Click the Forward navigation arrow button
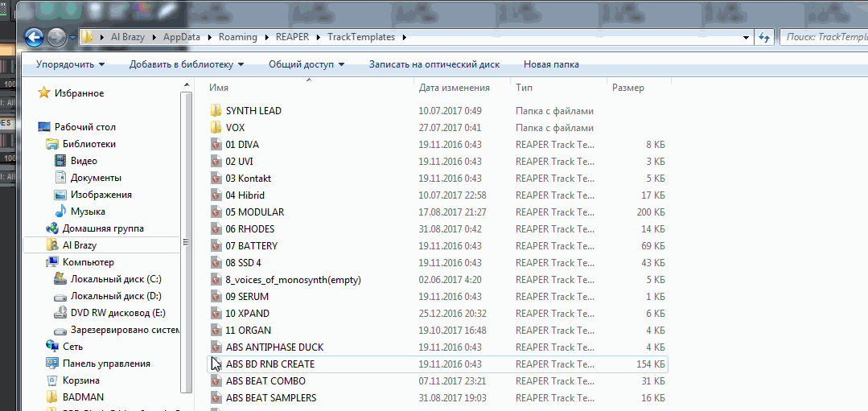 (56, 38)
